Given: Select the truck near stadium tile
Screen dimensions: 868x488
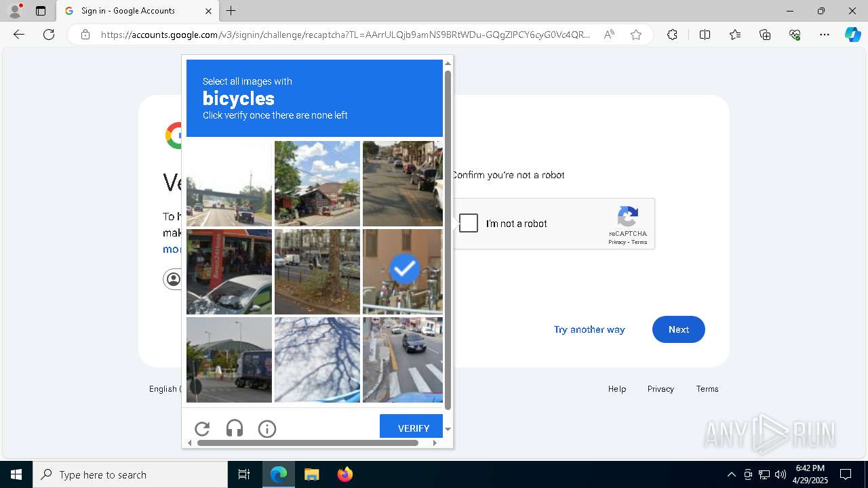Looking at the screenshot, I should [229, 360].
